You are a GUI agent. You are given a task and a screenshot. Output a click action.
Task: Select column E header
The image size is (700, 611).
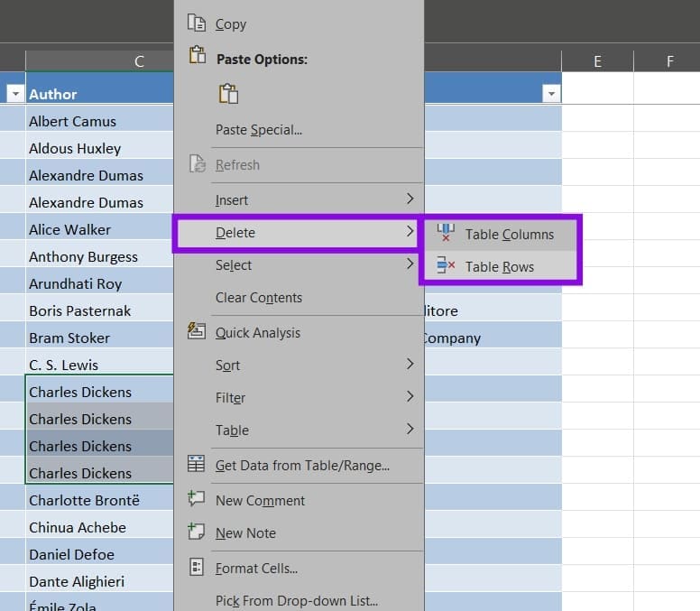point(597,61)
